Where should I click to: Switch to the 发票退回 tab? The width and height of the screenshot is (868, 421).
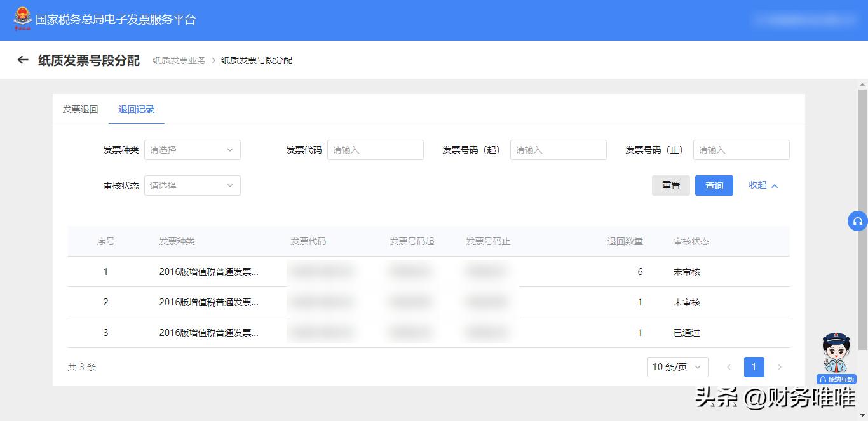pyautogui.click(x=79, y=109)
